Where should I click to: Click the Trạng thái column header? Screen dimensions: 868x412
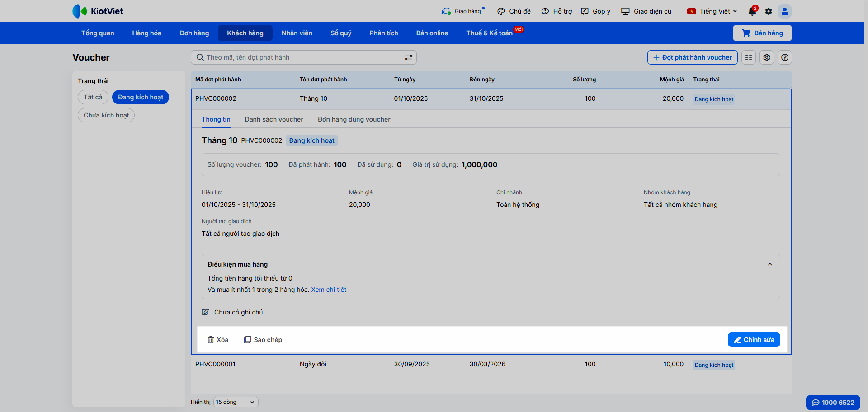coord(706,80)
